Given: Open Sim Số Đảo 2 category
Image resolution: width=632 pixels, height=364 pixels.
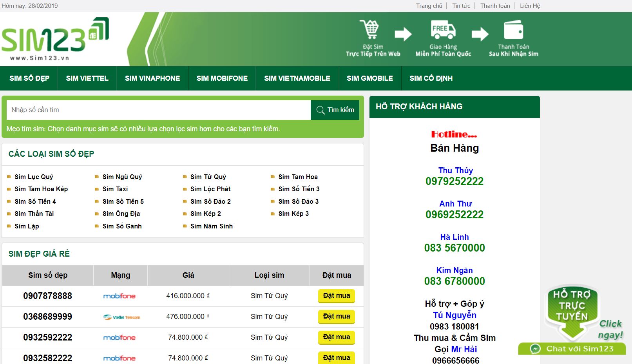Looking at the screenshot, I should (210, 202).
